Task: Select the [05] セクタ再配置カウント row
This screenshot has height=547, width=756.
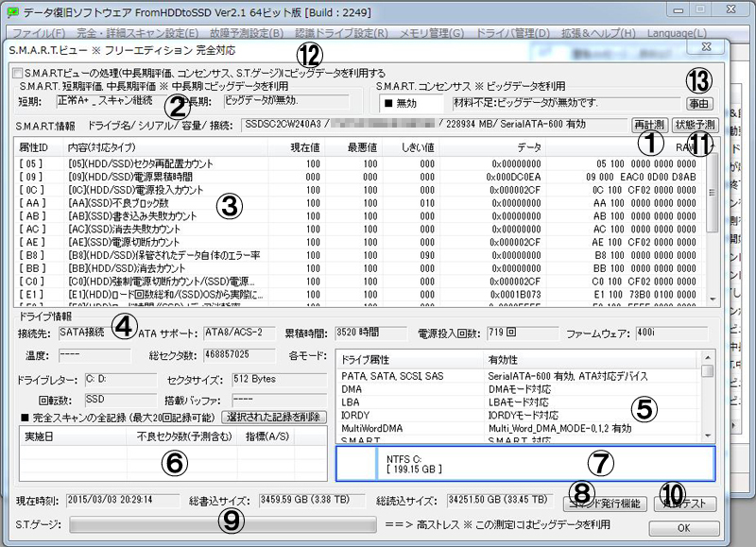Action: (x=360, y=163)
